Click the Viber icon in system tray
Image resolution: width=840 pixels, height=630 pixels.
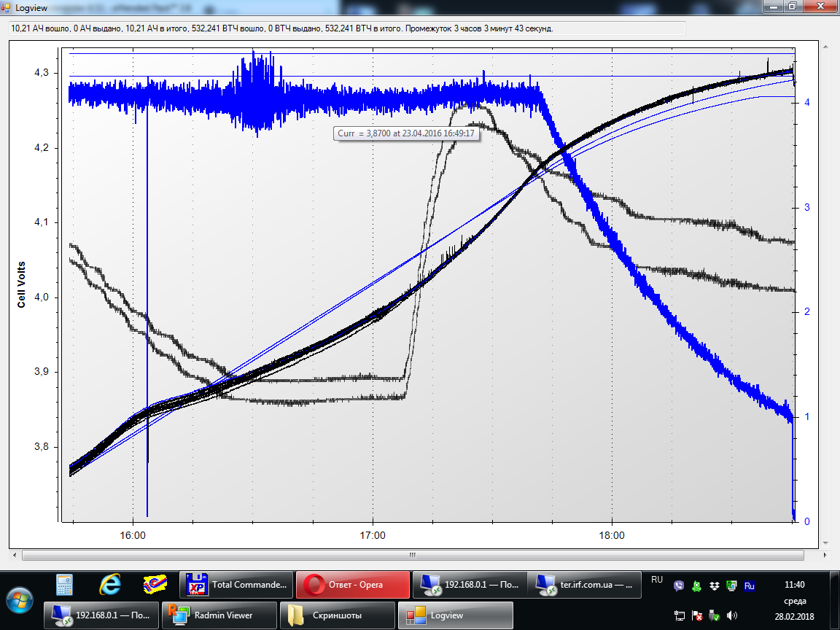click(680, 586)
